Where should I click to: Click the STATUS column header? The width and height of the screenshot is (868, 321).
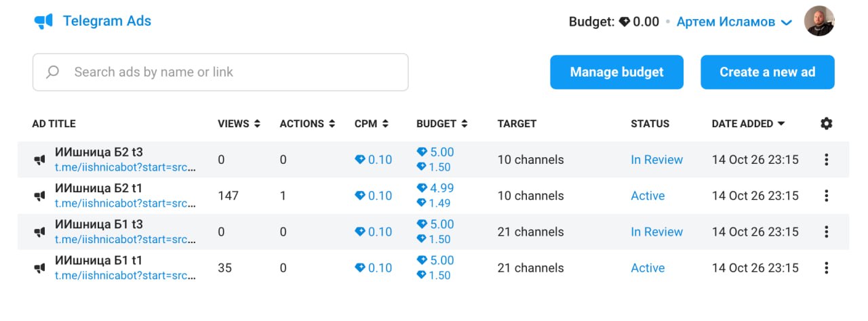point(650,124)
